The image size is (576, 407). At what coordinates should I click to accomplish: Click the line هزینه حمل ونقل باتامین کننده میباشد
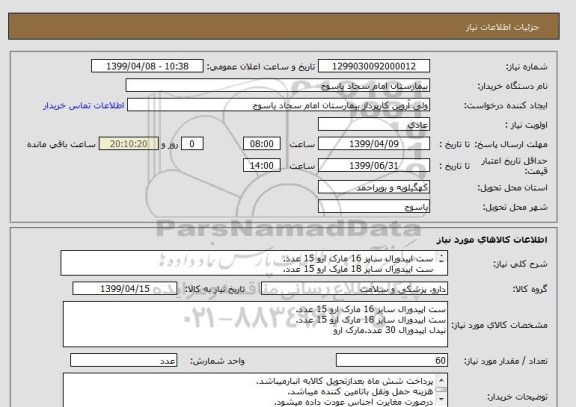coord(360,392)
